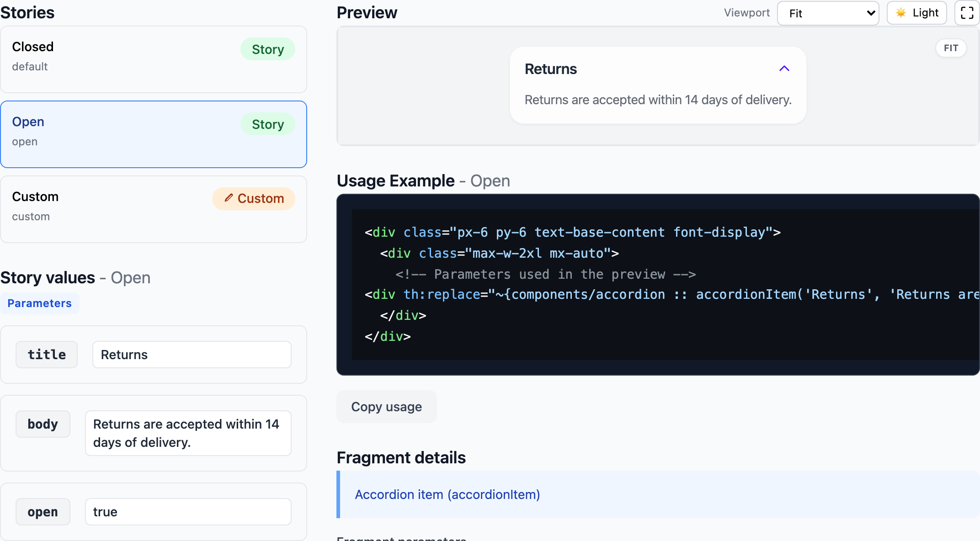Select the Closed story
This screenshot has height=541, width=980.
click(154, 59)
